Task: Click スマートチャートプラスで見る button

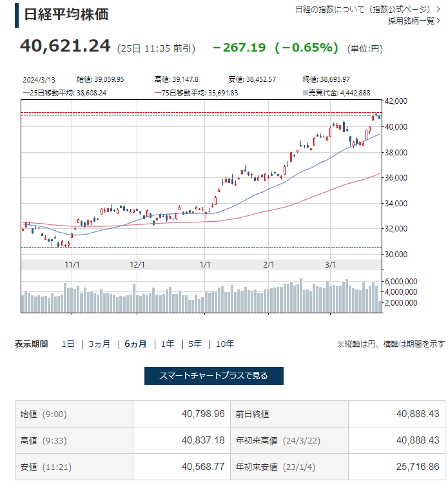Action: (214, 376)
